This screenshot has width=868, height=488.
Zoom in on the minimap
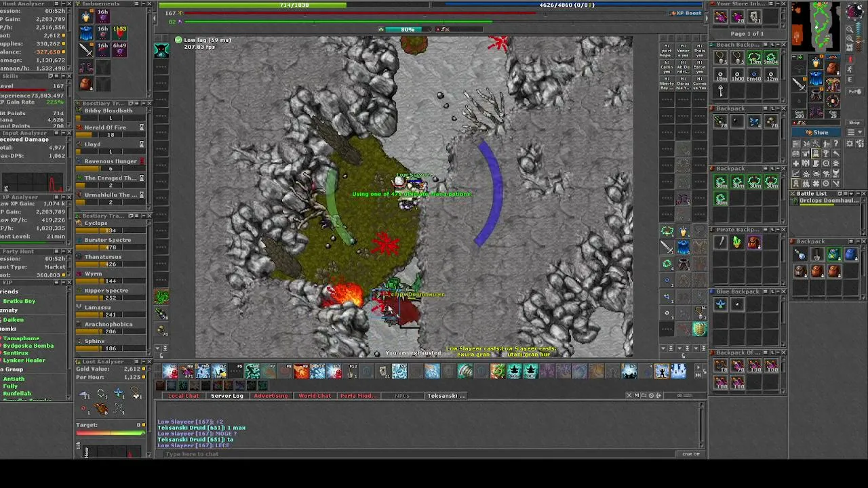pos(850,38)
